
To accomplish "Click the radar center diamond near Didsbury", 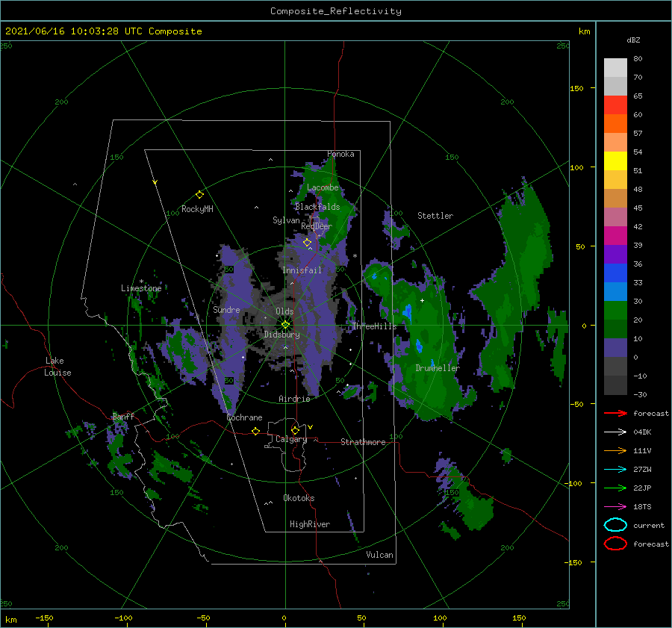I will 285,325.
